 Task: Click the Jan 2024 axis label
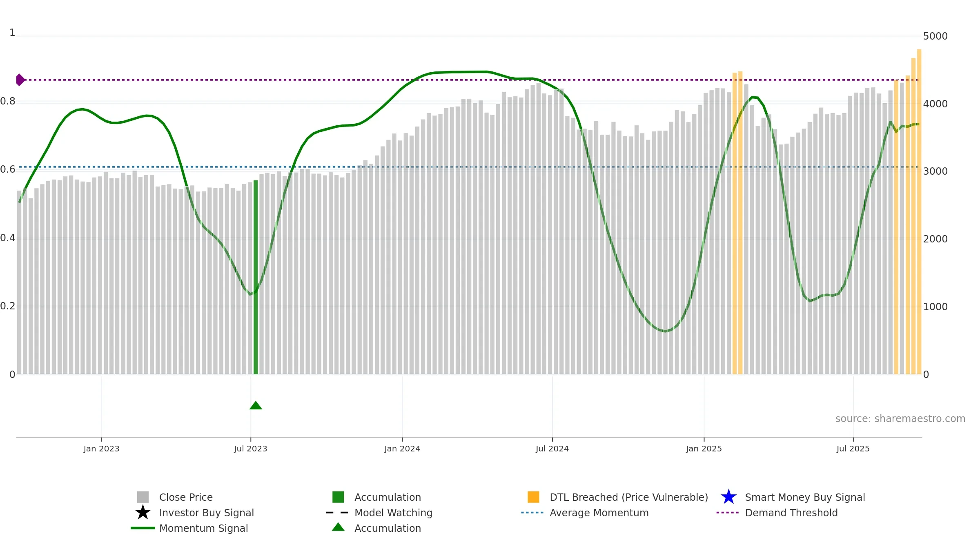402,449
